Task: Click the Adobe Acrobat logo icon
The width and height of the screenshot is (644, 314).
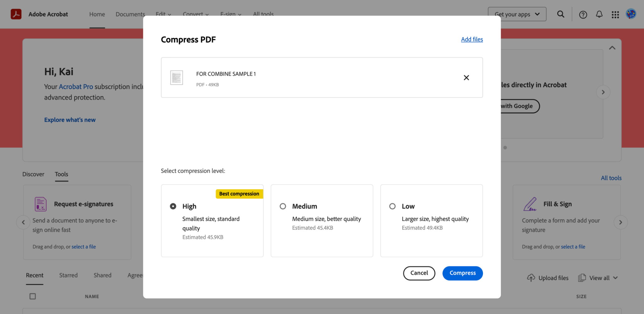Action: click(16, 14)
